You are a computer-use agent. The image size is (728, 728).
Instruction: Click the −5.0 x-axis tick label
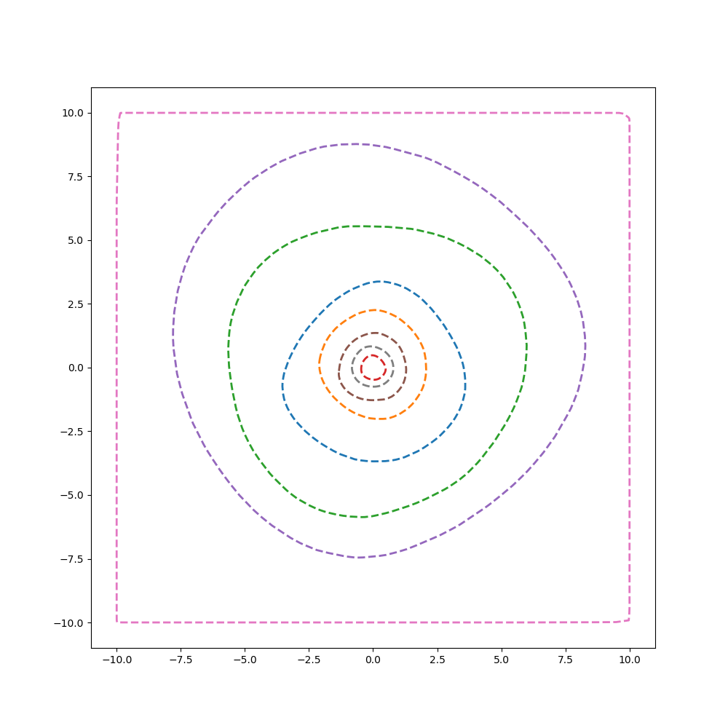(x=245, y=660)
